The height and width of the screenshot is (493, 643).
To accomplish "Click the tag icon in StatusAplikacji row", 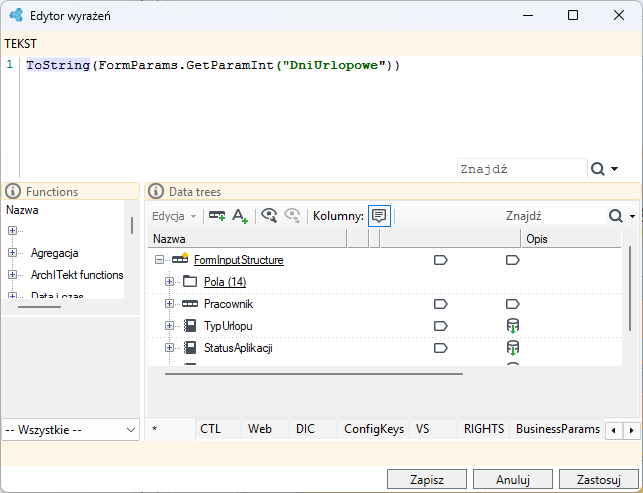I will [x=440, y=348].
